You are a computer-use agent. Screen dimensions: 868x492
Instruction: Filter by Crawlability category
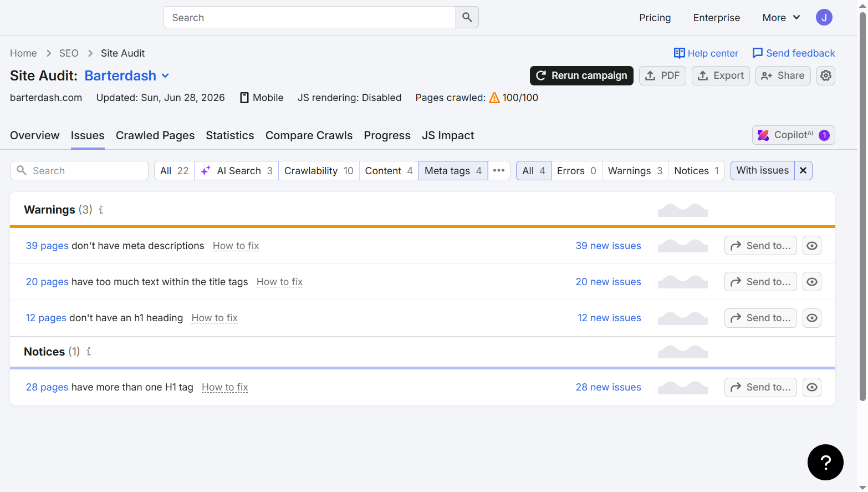point(319,170)
